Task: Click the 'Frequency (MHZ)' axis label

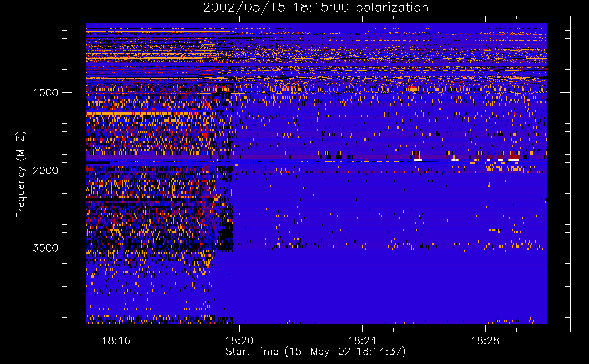Action: tap(20, 175)
